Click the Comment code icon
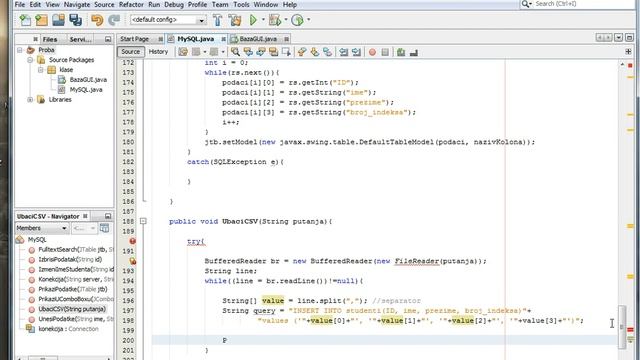 click(x=401, y=52)
